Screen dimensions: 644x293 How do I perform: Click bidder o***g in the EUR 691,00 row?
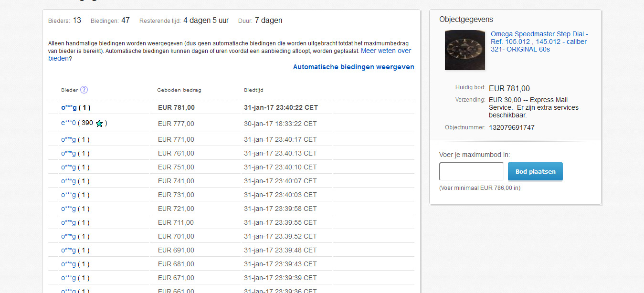[69, 250]
